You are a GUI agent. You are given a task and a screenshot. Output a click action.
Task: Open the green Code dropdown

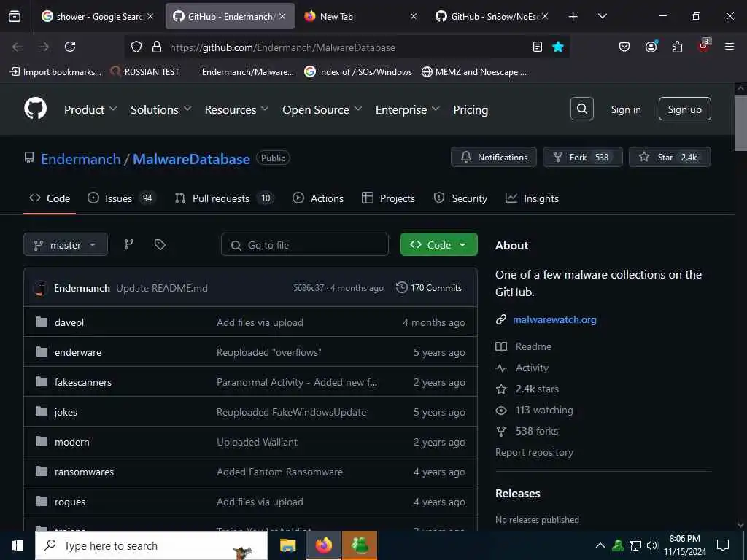click(438, 245)
